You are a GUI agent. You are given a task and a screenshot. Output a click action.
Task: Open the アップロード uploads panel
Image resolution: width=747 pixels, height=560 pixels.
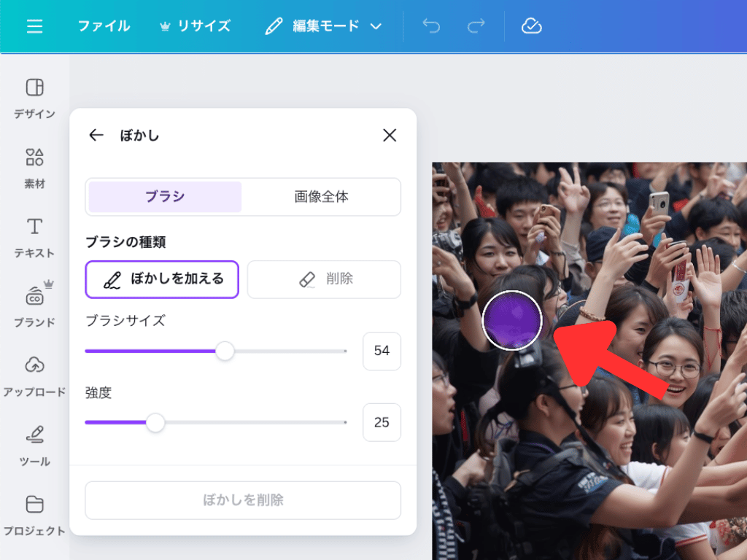click(34, 376)
